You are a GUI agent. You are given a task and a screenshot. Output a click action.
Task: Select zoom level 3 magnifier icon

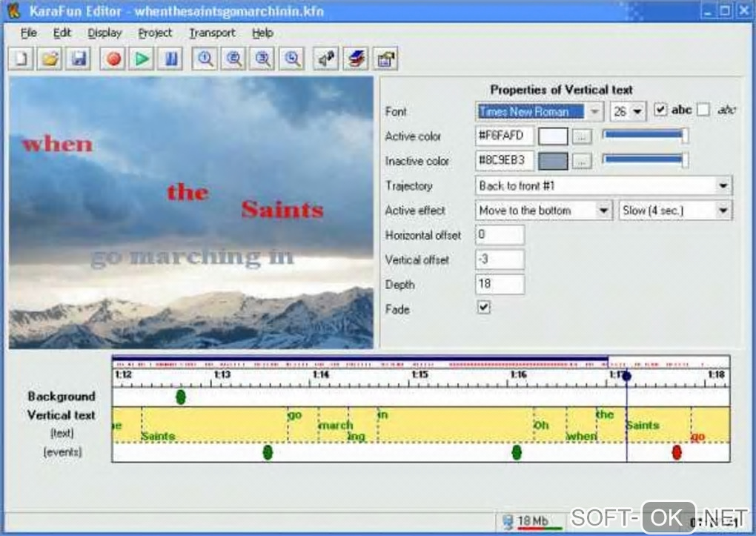pos(263,59)
